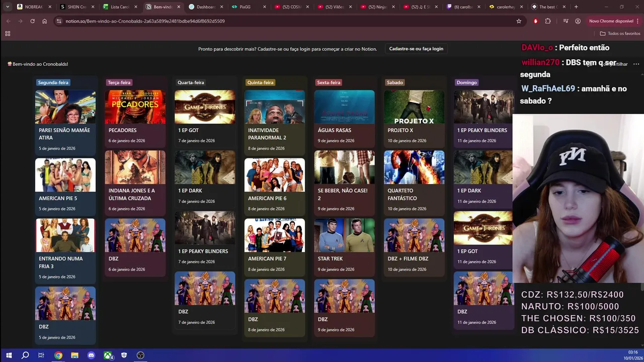644x362 pixels.
Task: Click the browser forward arrow
Action: [20, 21]
